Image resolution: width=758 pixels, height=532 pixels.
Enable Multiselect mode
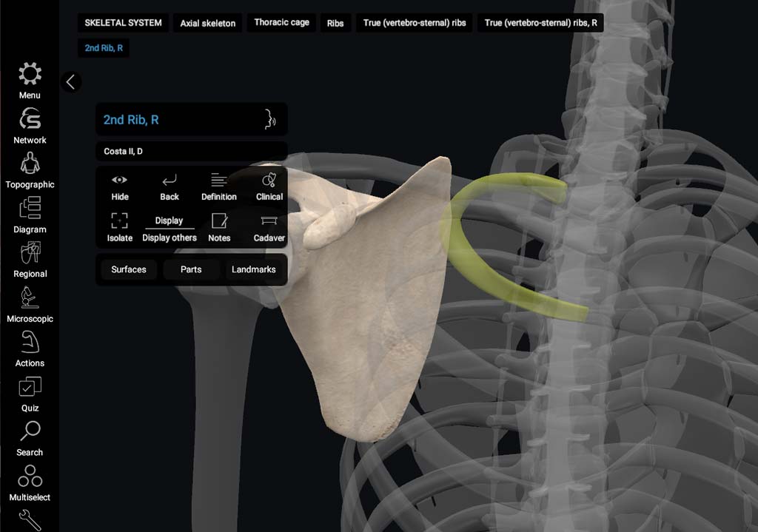pyautogui.click(x=30, y=483)
